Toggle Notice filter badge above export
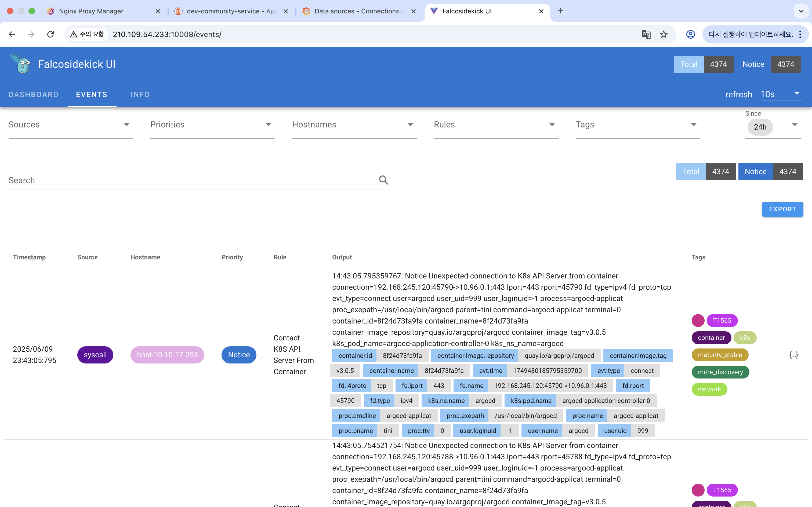Screen dimensions: 812x507 pos(755,172)
